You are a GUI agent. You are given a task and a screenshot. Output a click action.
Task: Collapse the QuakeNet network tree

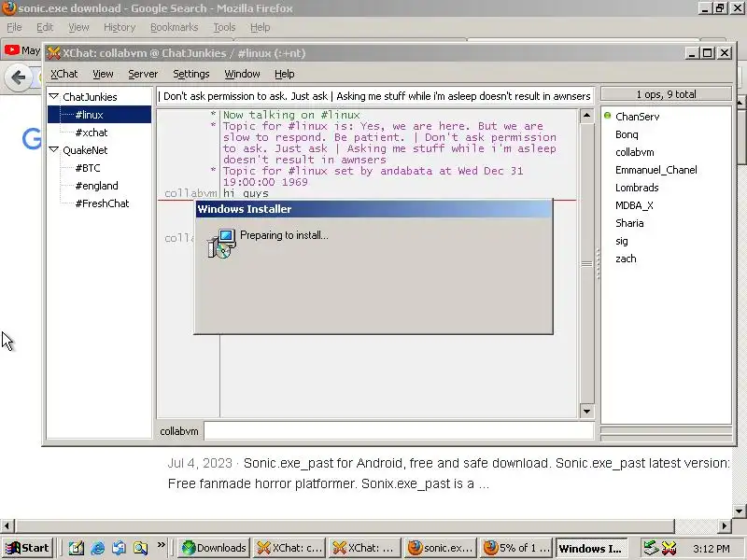click(54, 150)
